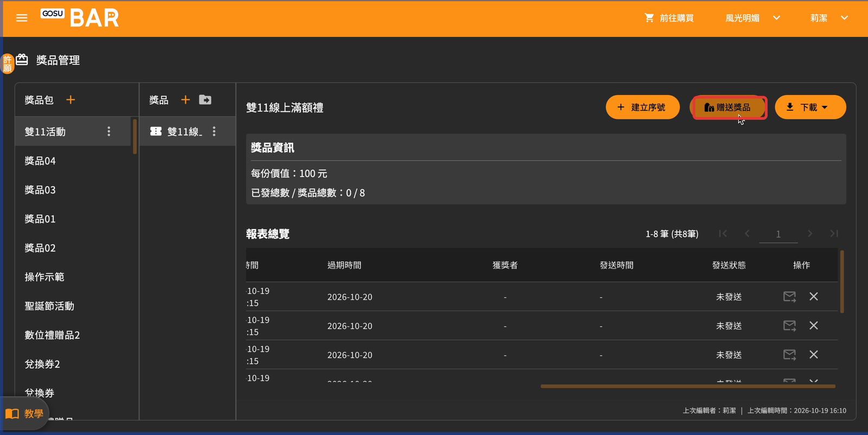Click the move-to-folder icon beside 獎品
868x435 pixels.
click(x=205, y=100)
